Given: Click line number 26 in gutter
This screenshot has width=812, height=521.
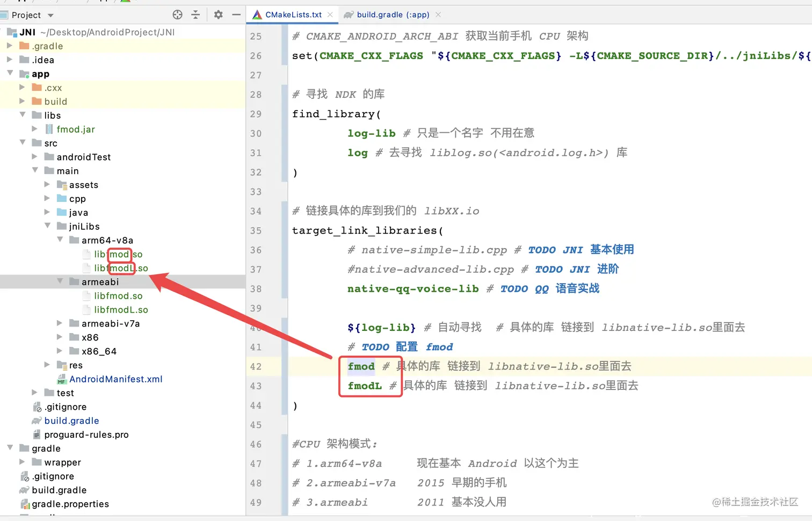Looking at the screenshot, I should pyautogui.click(x=256, y=56).
